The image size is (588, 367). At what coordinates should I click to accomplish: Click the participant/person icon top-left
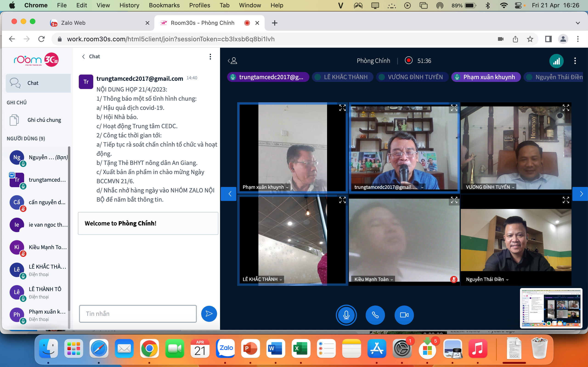pyautogui.click(x=233, y=61)
